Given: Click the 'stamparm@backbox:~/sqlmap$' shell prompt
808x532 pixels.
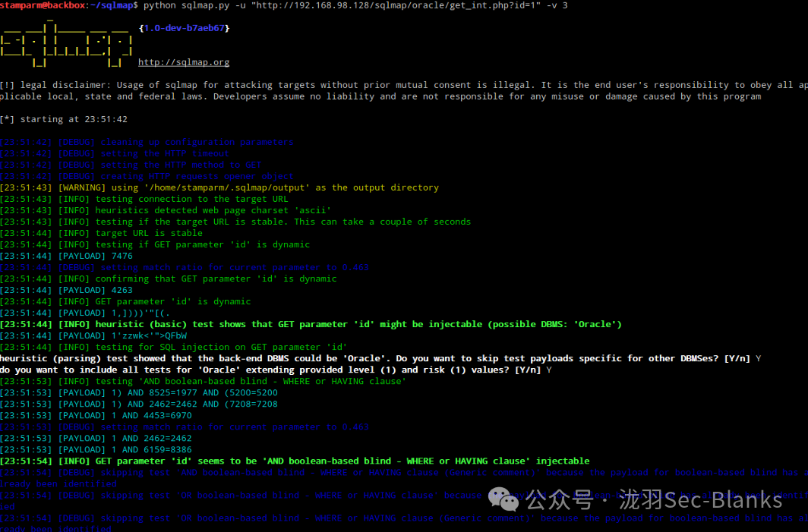Looking at the screenshot, I should [69, 5].
